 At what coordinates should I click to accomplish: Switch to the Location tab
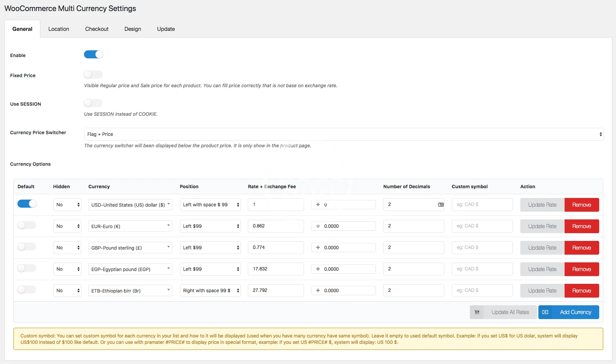[x=59, y=29]
